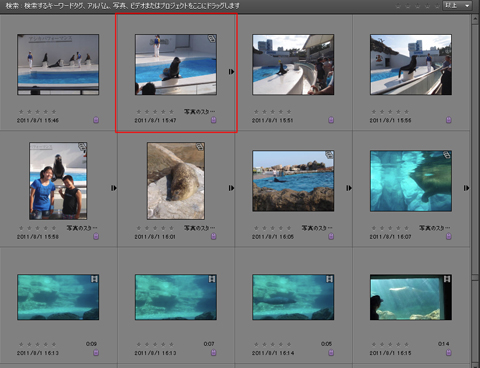Click the keyword search bar at the top

pos(123,6)
